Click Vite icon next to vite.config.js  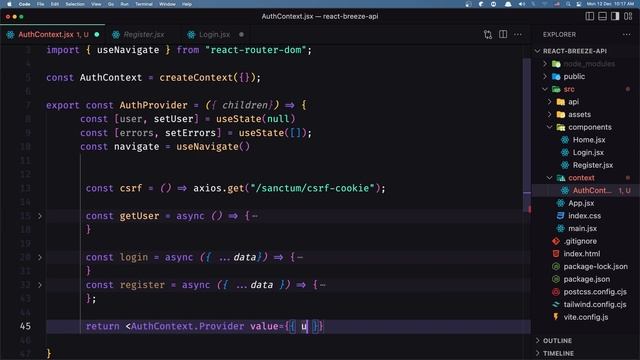(556, 317)
